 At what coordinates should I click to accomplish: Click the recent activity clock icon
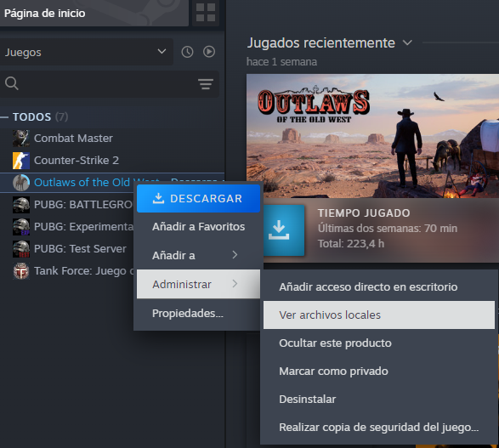[187, 52]
